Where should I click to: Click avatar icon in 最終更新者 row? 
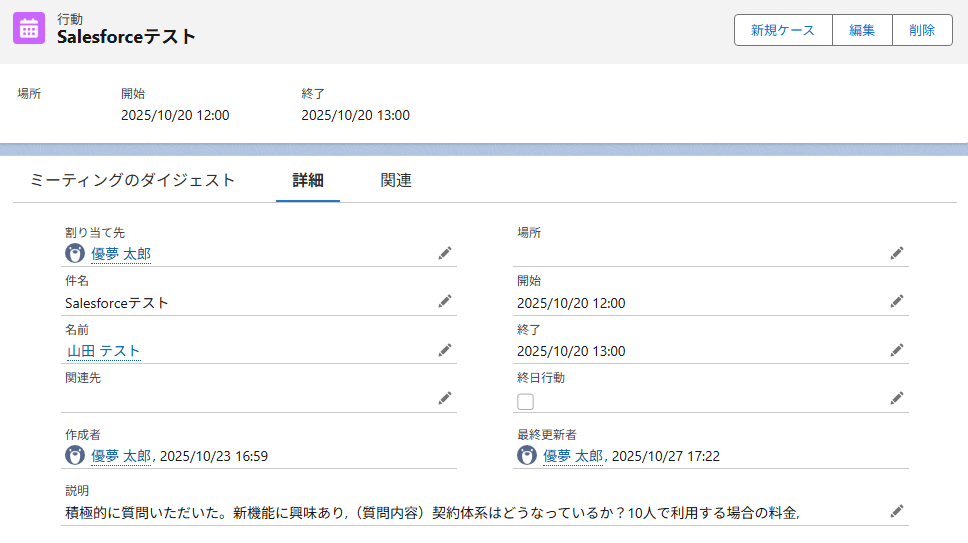[527, 455]
